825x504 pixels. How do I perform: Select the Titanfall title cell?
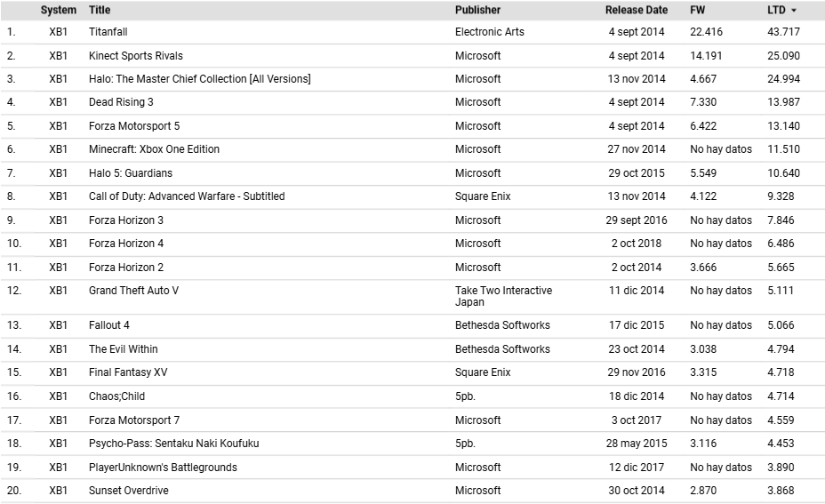coord(108,32)
